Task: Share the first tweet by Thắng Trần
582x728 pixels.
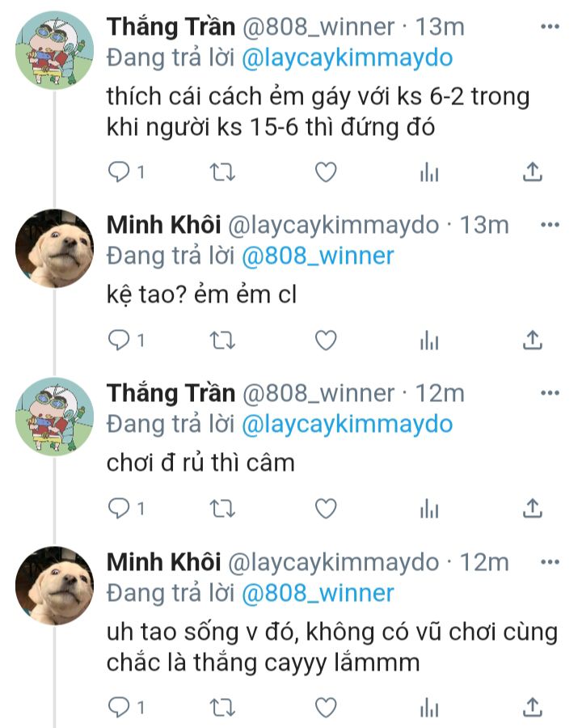Action: [533, 172]
